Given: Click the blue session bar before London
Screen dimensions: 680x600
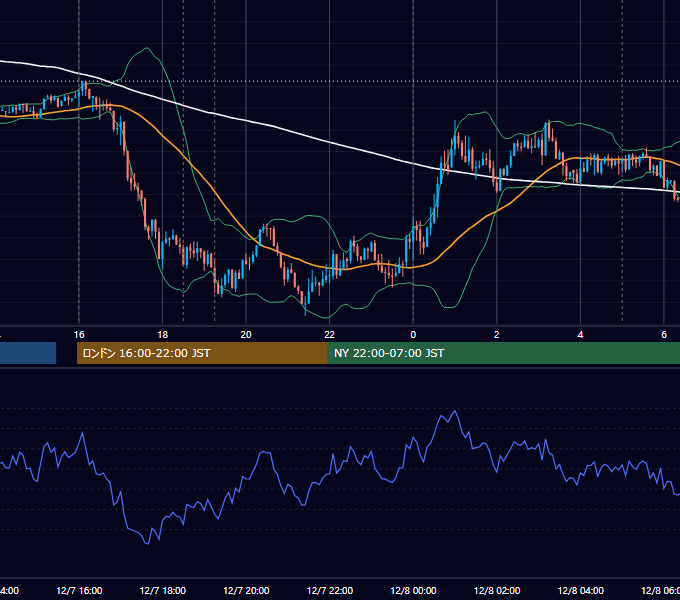Looking at the screenshot, I should [x=28, y=353].
